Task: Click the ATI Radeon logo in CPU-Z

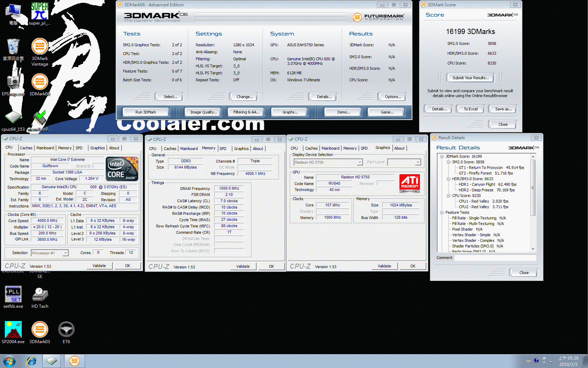Action: pos(409,183)
